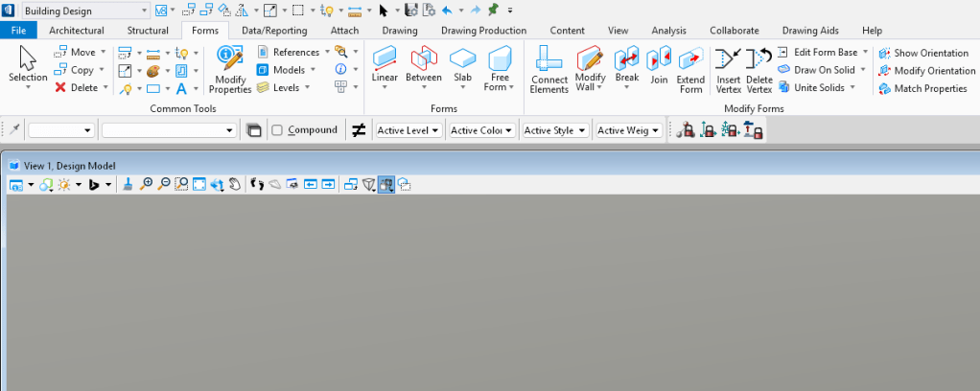Open Modify Properties tool
This screenshot has width=980, height=391.
coord(229,69)
